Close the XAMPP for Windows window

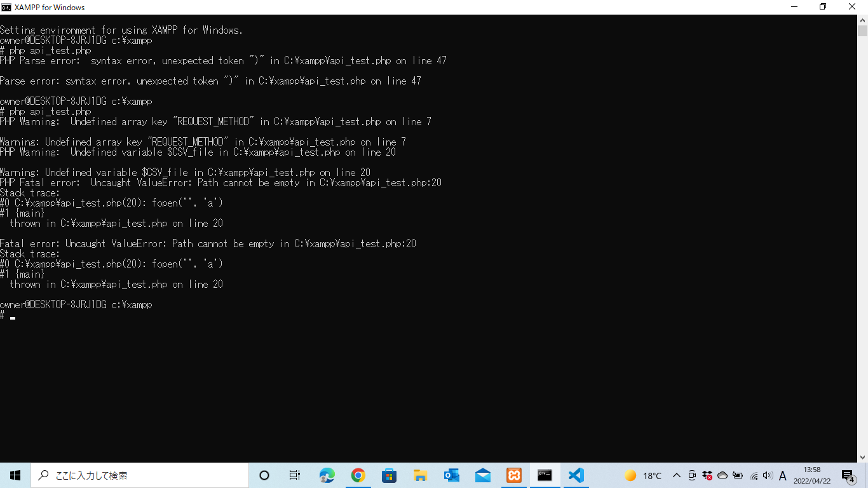853,7
